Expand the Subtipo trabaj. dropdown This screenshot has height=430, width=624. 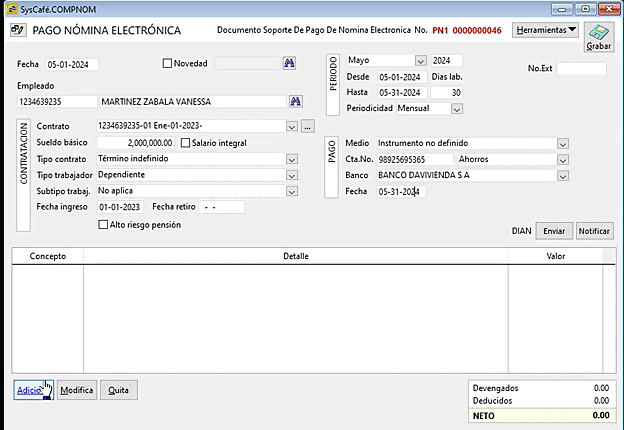[x=292, y=192]
